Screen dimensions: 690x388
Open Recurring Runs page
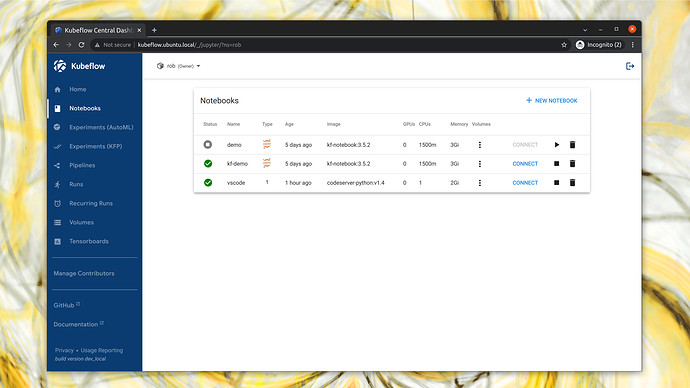pyautogui.click(x=91, y=203)
